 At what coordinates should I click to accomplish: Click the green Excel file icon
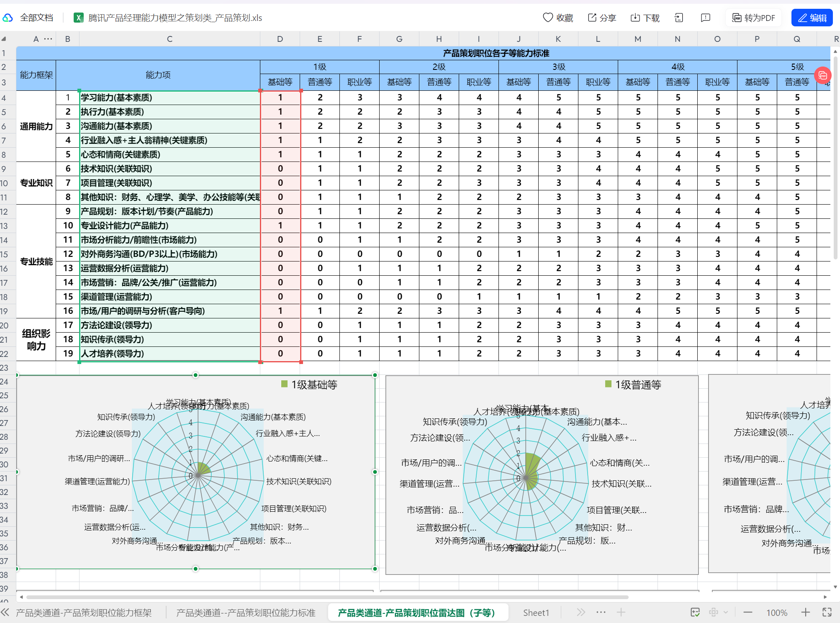[x=78, y=18]
